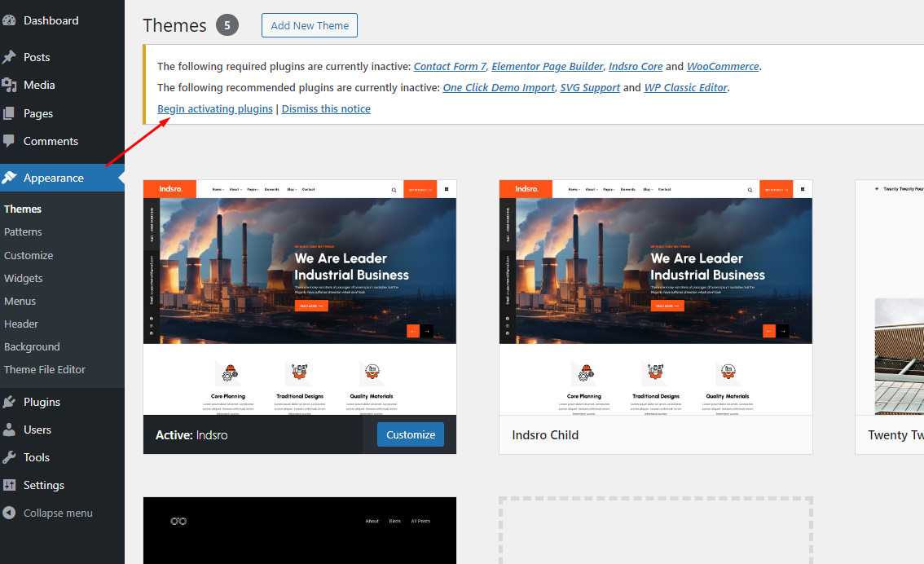Open the Indsro Core plugin link
The image size is (924, 564).
pyautogui.click(x=636, y=67)
